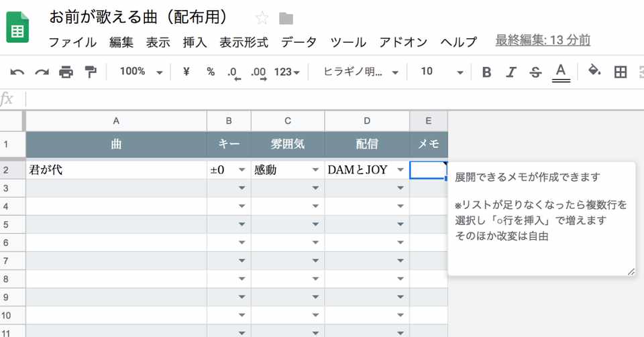Screen dimensions: 644x337
Task: Select the 君が代 cell
Action: point(116,170)
